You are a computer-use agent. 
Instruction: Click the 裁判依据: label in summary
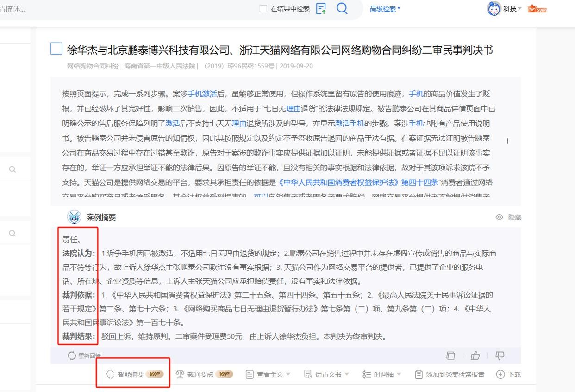pos(79,295)
